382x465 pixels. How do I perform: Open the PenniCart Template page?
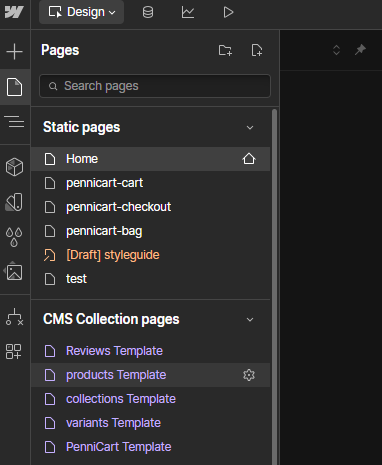point(151,447)
